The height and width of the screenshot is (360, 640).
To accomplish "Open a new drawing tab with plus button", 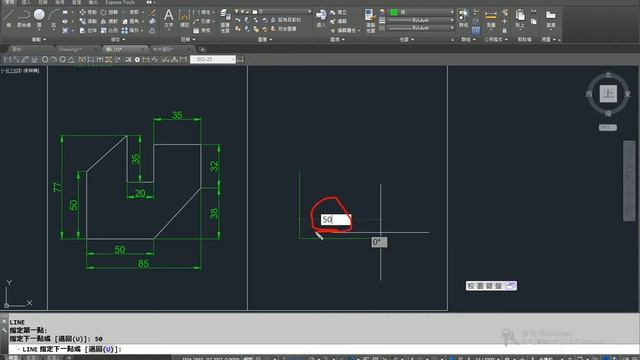I will (x=202, y=49).
